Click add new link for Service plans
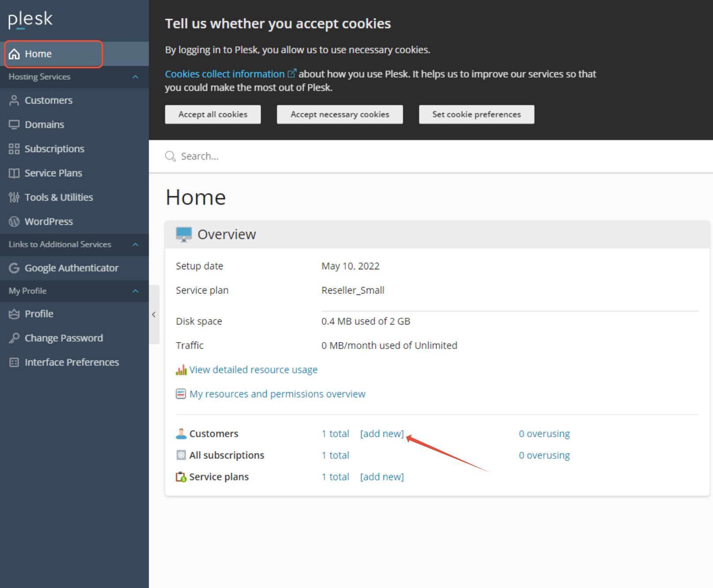 click(x=382, y=476)
